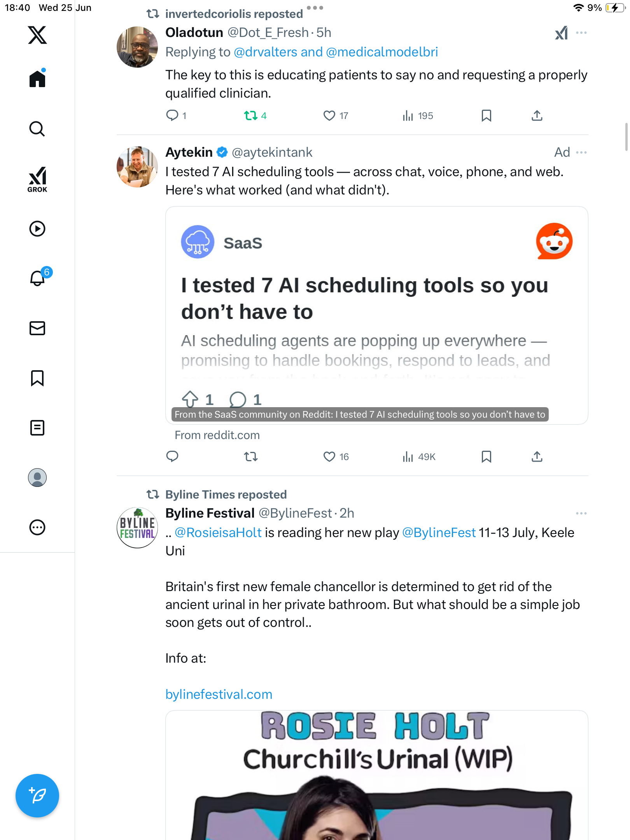The image size is (630, 840).
Task: Open the video play icon in sidebar
Action: (37, 229)
